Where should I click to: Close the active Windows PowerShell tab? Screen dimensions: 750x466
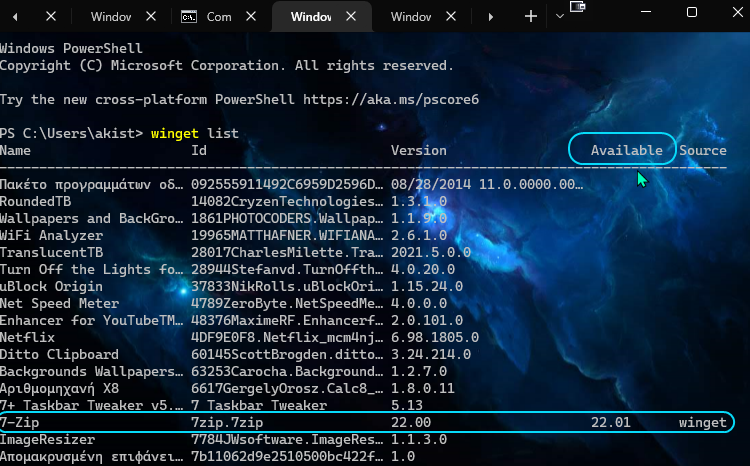tap(351, 17)
